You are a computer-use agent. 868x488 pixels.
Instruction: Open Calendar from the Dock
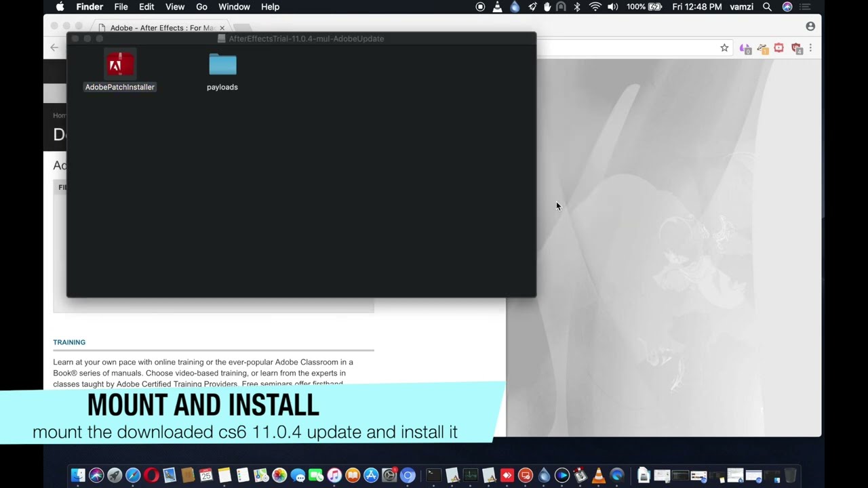[206, 476]
